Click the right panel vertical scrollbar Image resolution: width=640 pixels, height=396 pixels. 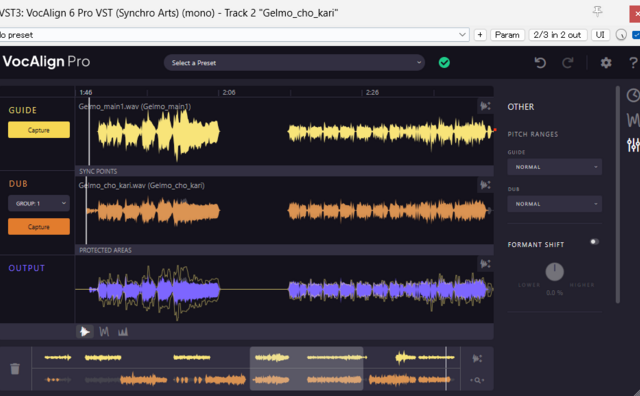click(618, 194)
